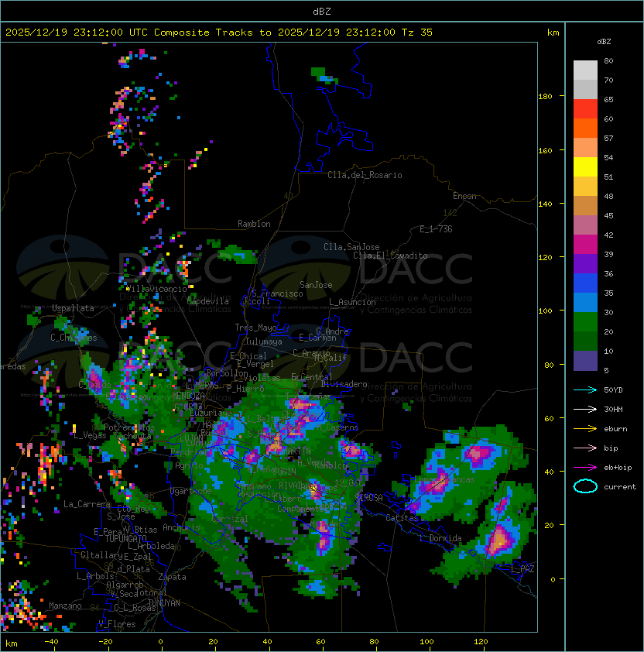Select the slate 5-10 dBZ color swatch
Screen dimensions: 644x652
[585, 361]
